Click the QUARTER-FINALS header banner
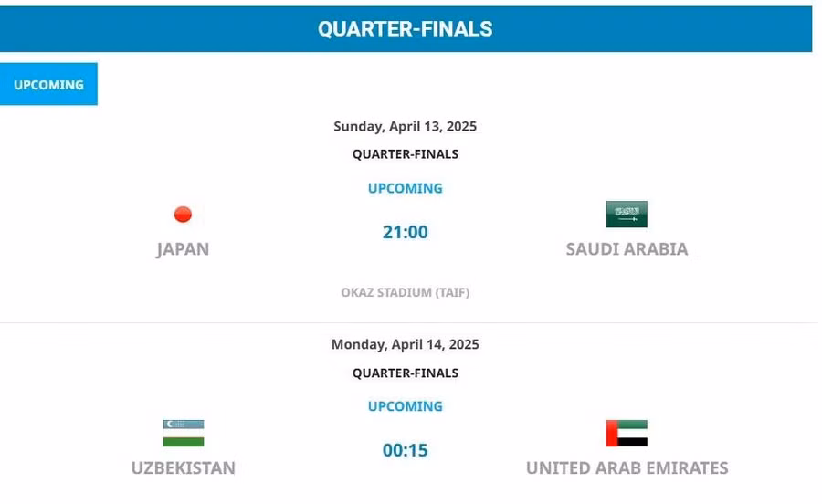This screenshot has height=504, width=822. 406,28
